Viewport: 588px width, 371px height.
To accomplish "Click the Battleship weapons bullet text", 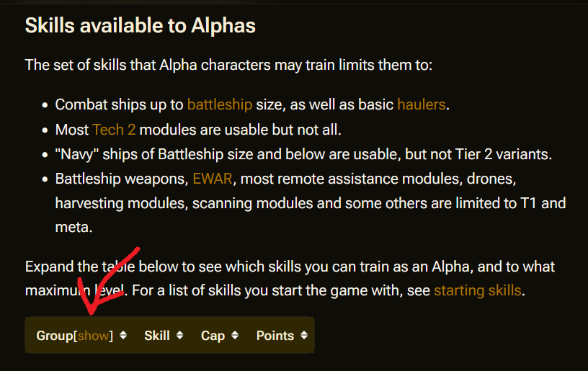I will [311, 202].
